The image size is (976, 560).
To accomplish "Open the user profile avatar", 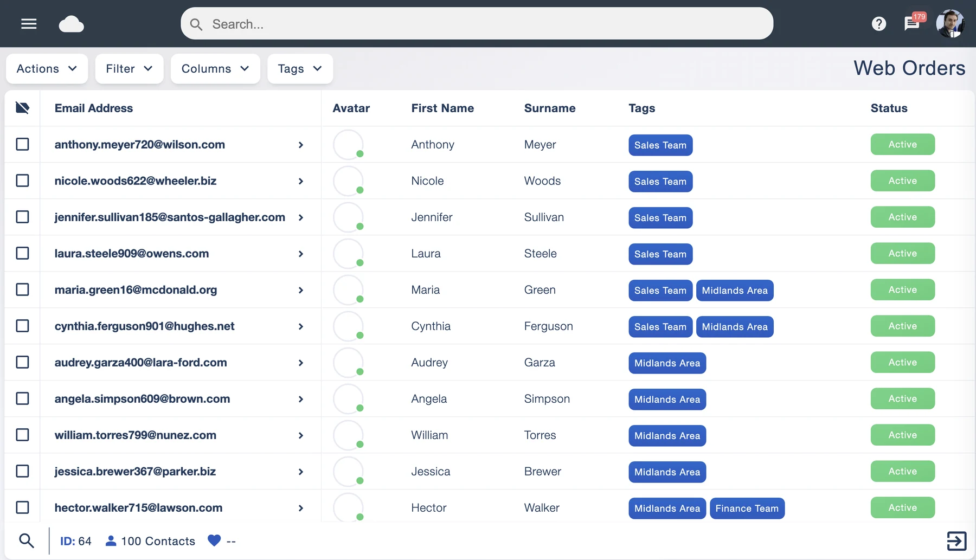I will pos(950,23).
